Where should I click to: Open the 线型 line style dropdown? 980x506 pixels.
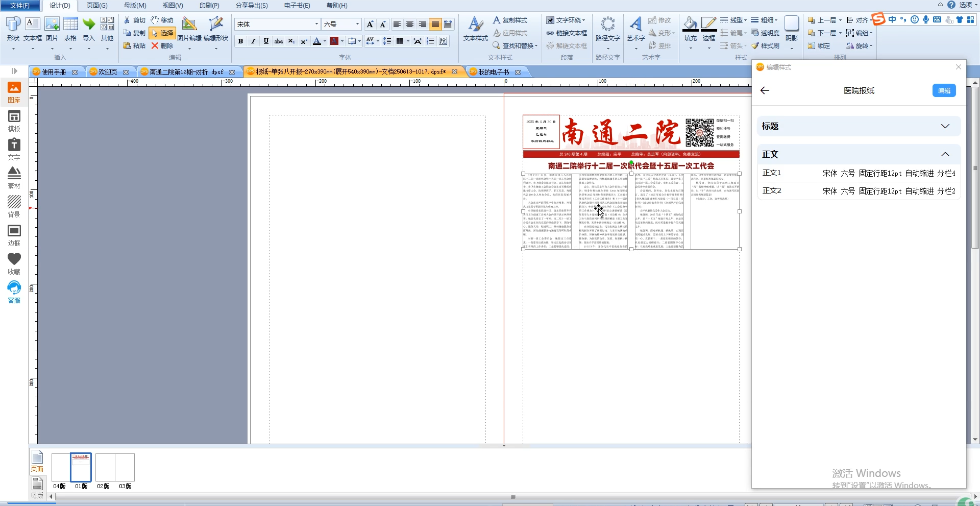coord(733,20)
